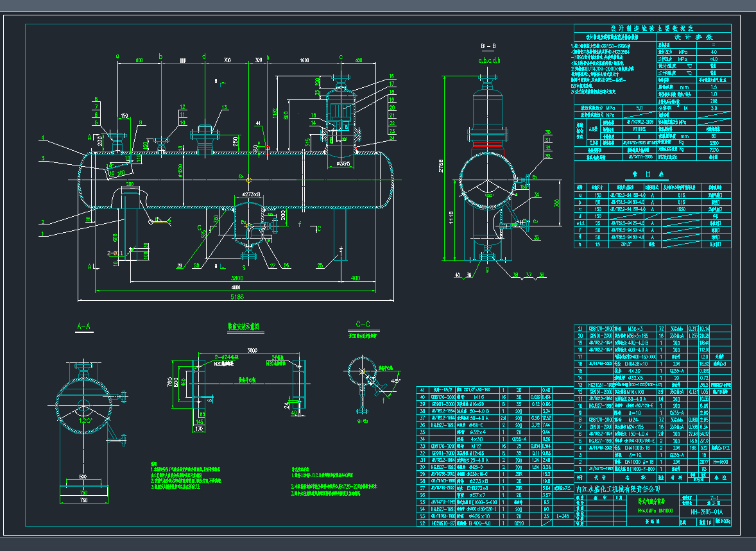This screenshot has width=756, height=551.
Task: Select the red flange in B-B view
Action: (488, 151)
